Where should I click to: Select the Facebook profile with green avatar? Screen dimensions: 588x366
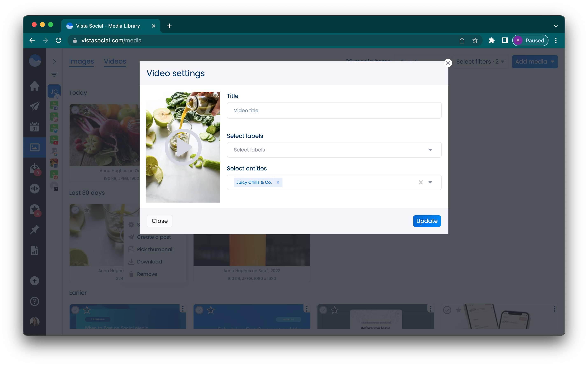click(x=54, y=106)
